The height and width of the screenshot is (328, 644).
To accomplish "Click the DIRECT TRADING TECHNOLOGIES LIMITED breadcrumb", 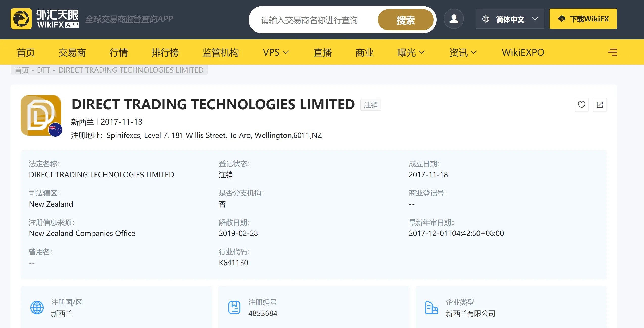I will (x=131, y=70).
